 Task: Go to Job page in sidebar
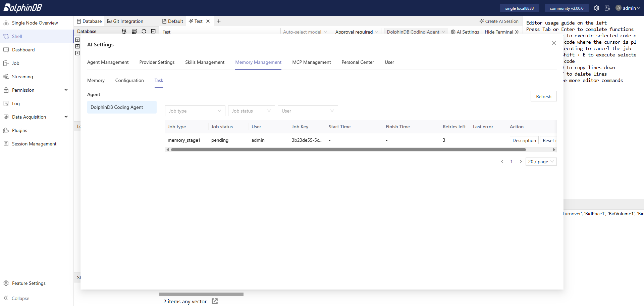15,63
